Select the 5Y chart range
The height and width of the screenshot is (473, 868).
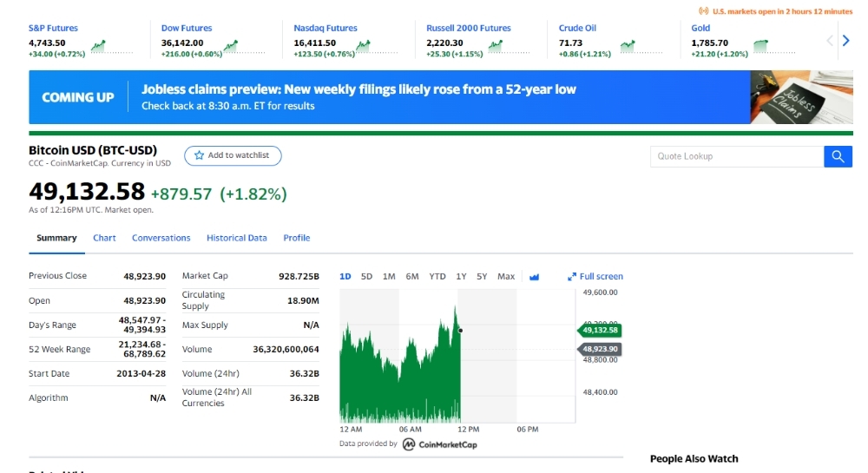pyautogui.click(x=482, y=277)
